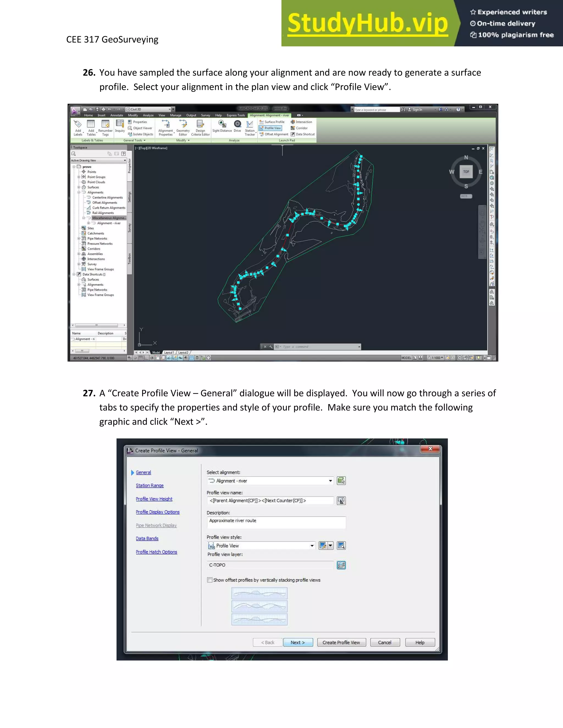Open Object Viewer from General Tools

(x=140, y=128)
